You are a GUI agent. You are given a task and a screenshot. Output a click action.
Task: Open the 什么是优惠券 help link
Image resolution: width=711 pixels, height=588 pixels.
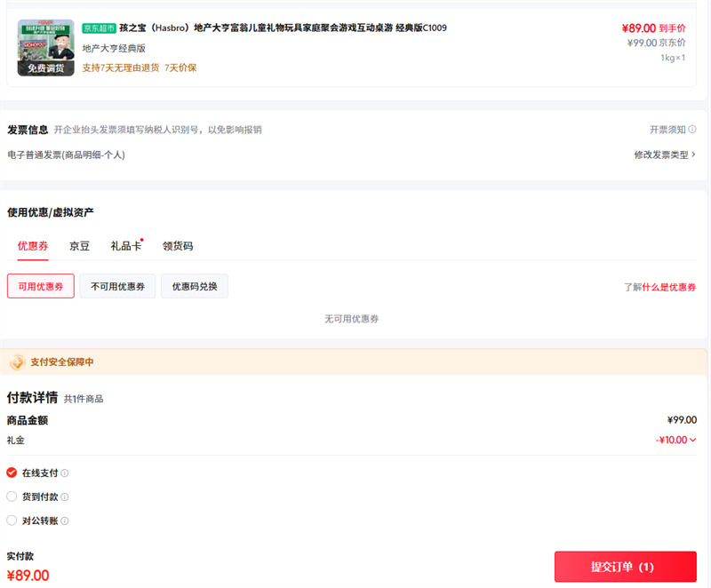click(x=669, y=288)
